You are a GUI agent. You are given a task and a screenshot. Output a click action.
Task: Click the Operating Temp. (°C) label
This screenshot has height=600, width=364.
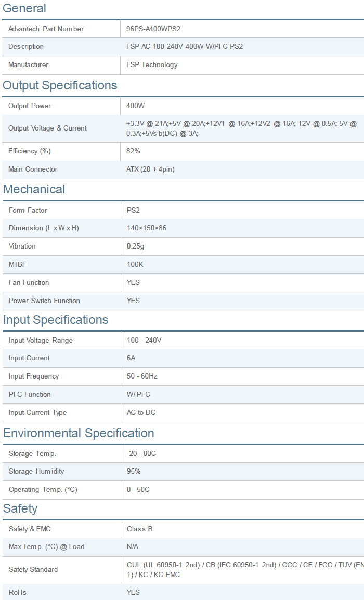[43, 490]
